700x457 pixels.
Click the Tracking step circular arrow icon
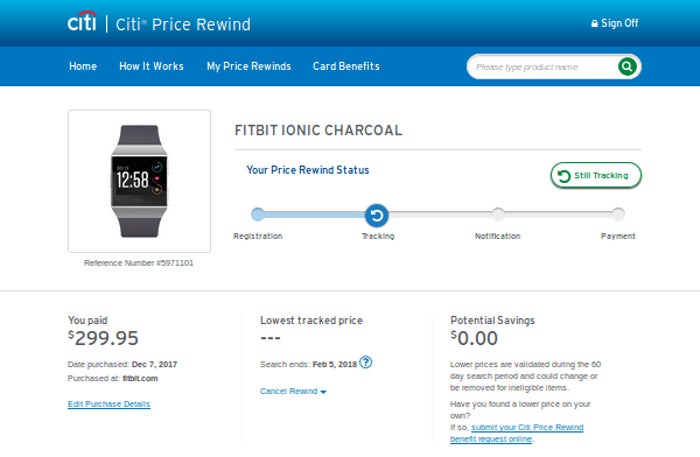(x=377, y=215)
